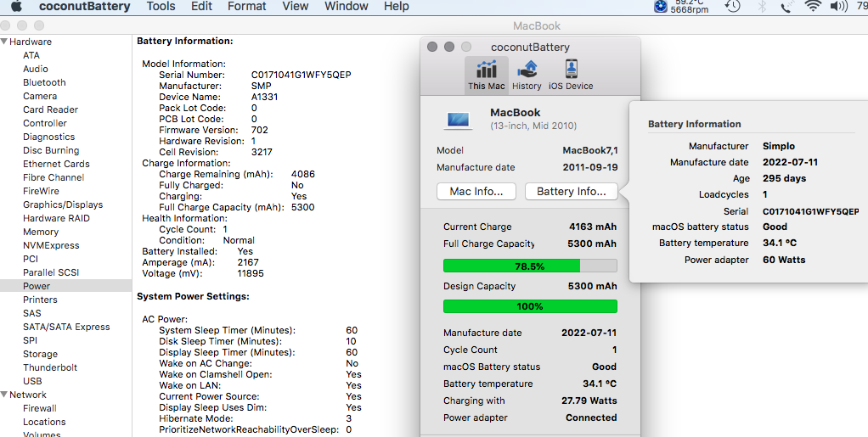Click the phone icon in menu bar
Viewport: 868px width, 437px height.
coord(786,6)
